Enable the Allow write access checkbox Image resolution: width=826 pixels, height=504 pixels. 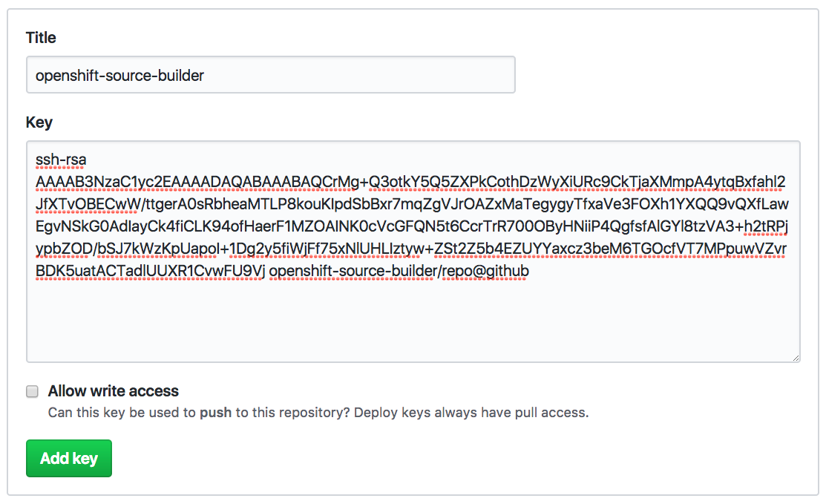33,391
